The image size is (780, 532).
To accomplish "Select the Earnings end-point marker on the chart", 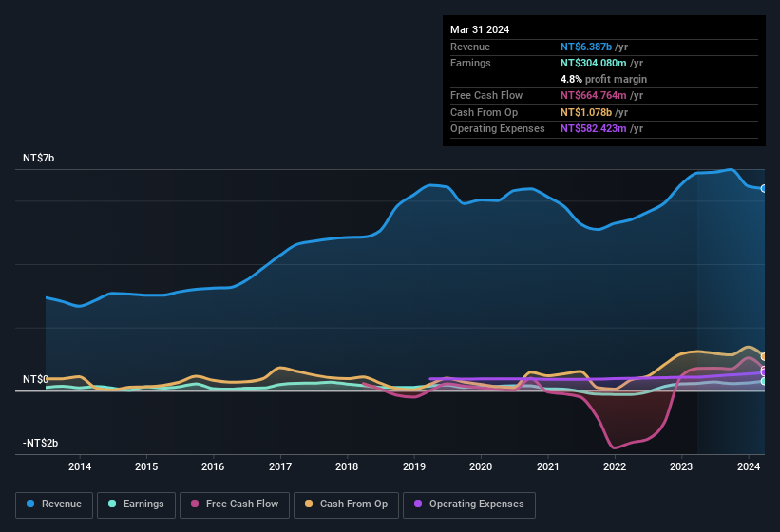I will [764, 381].
